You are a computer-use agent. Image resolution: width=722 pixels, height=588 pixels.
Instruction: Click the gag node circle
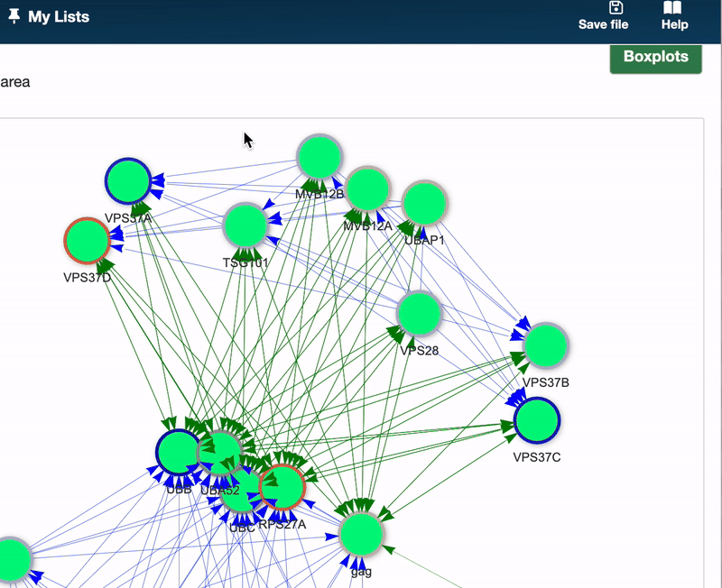tap(361, 534)
